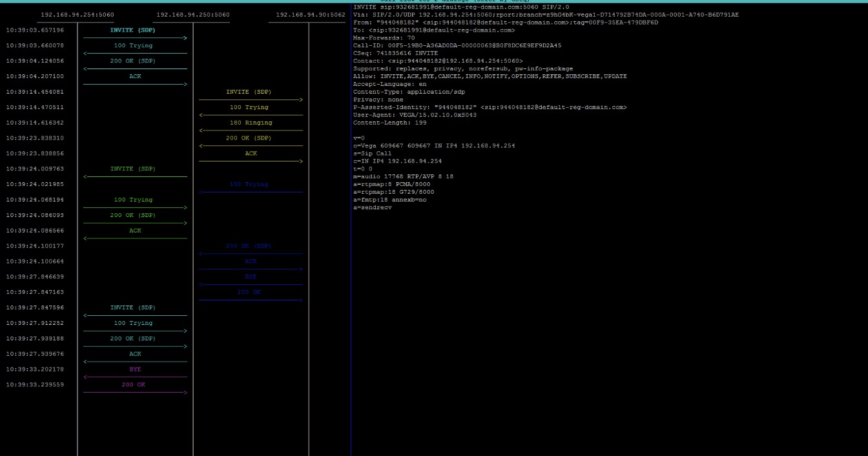The width and height of the screenshot is (868, 456).
Task: Click the m=audio 17768 SDP line
Action: click(404, 176)
